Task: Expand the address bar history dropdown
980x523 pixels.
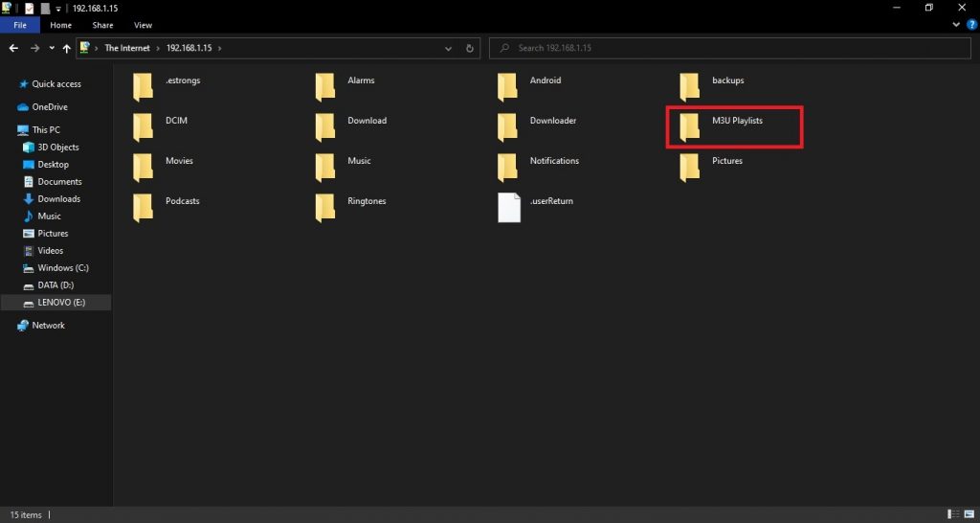Action: [448, 48]
